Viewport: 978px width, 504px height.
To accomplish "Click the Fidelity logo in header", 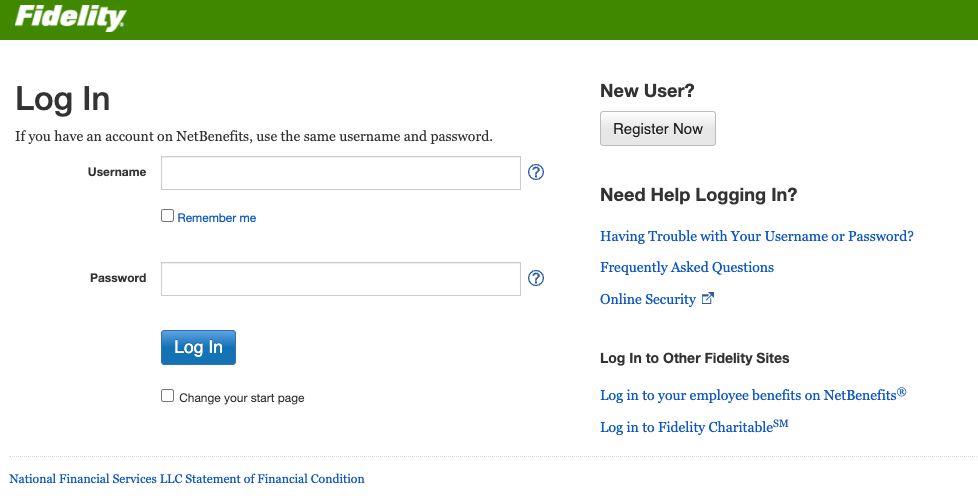I will 70,17.
